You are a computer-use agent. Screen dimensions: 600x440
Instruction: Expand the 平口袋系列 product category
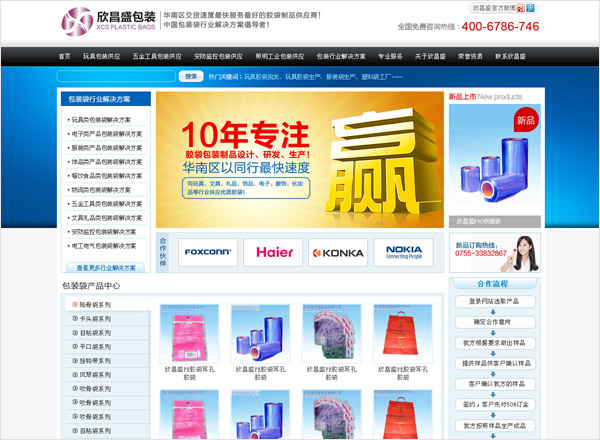pyautogui.click(x=96, y=346)
